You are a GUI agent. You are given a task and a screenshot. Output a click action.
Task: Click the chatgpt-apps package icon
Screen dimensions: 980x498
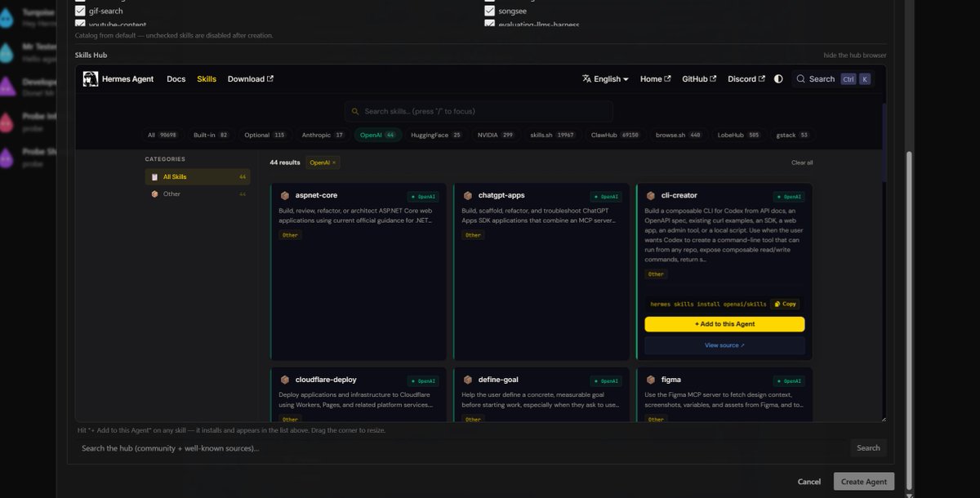pyautogui.click(x=468, y=196)
